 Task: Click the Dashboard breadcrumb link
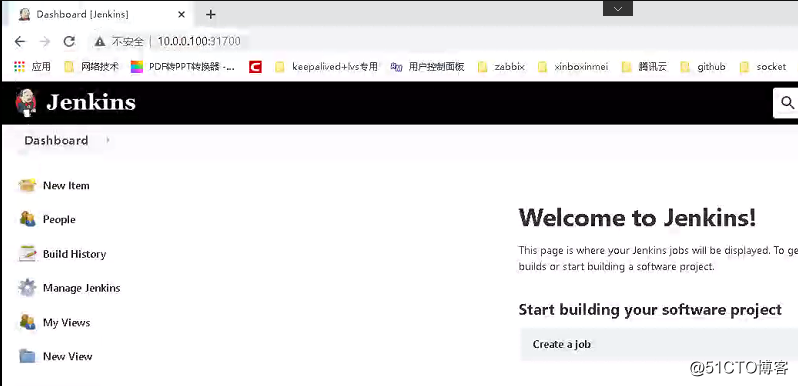click(x=56, y=141)
